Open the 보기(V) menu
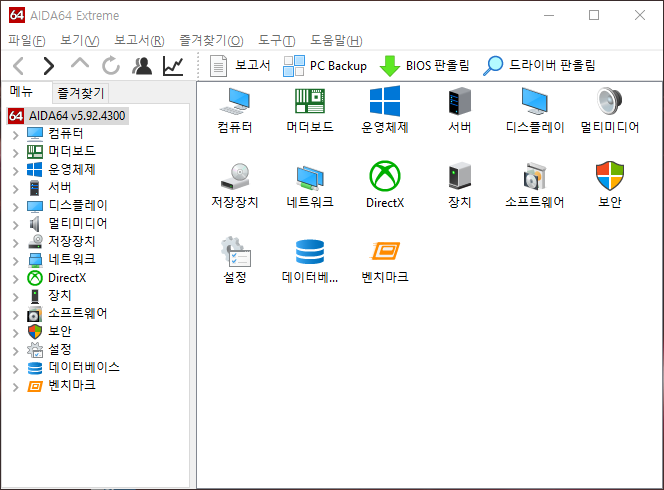The width and height of the screenshot is (664, 490). [x=80, y=41]
